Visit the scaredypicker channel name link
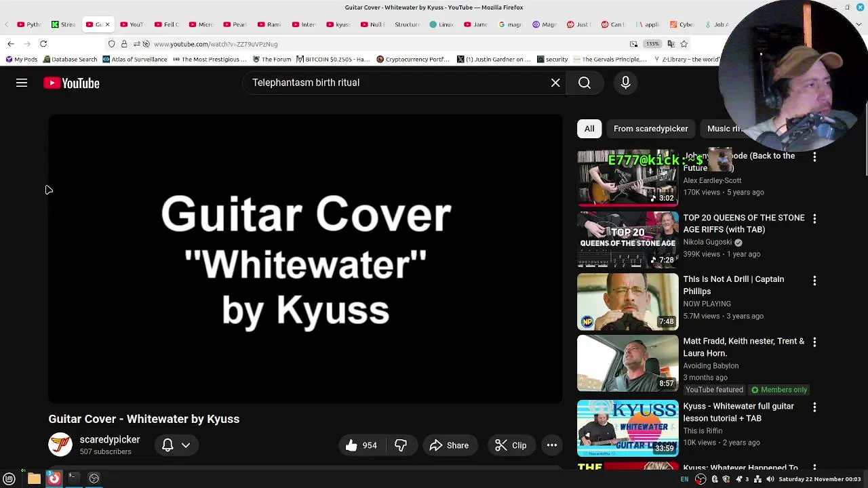 [x=110, y=439]
